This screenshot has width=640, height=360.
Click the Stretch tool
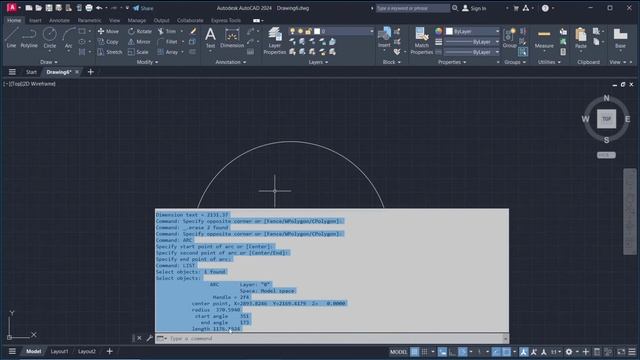[x=109, y=52]
